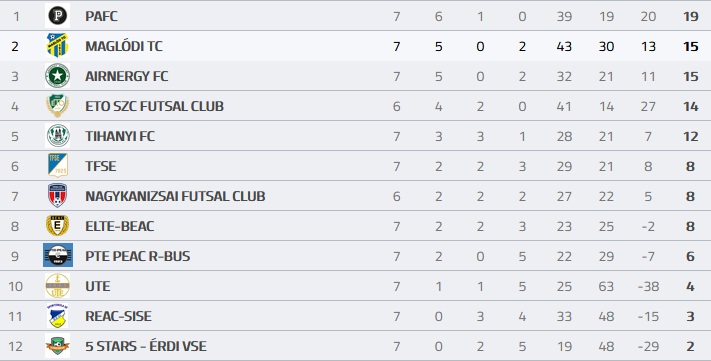Viewport: 711px width, 361px height.
Task: Click the 5 Stars Érdi VSE logo
Action: click(x=58, y=346)
